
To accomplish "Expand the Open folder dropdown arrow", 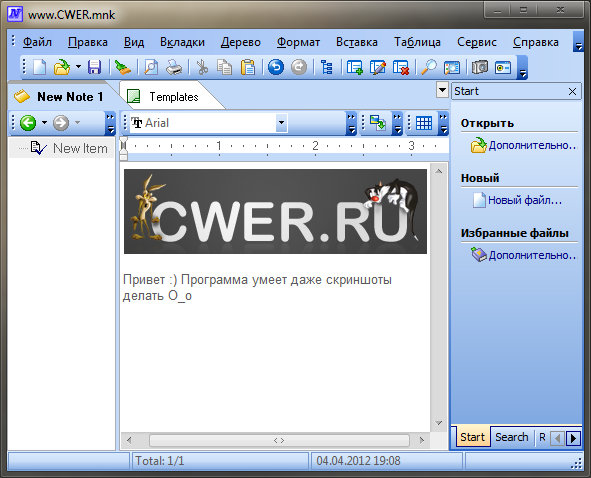I will 78,67.
